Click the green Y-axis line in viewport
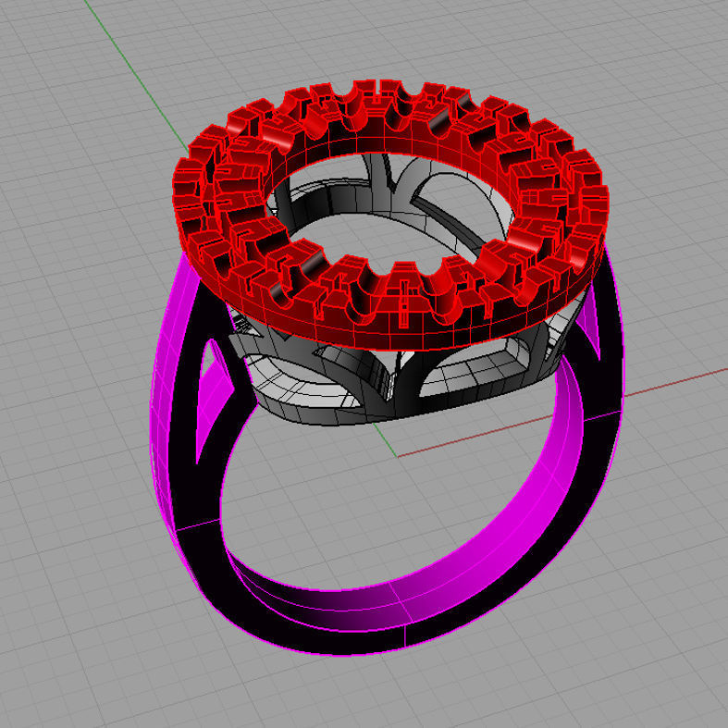 coord(135,77)
